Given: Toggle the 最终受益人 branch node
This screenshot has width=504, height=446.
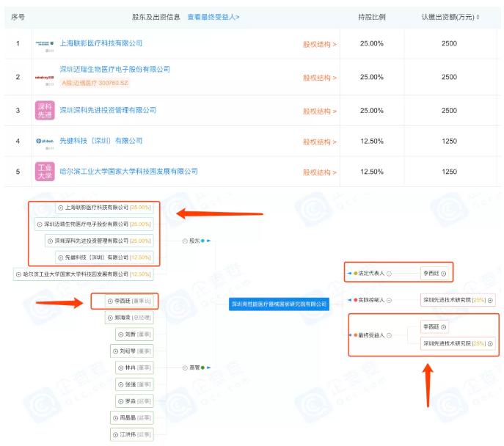Looking at the screenshot, I should [389, 334].
